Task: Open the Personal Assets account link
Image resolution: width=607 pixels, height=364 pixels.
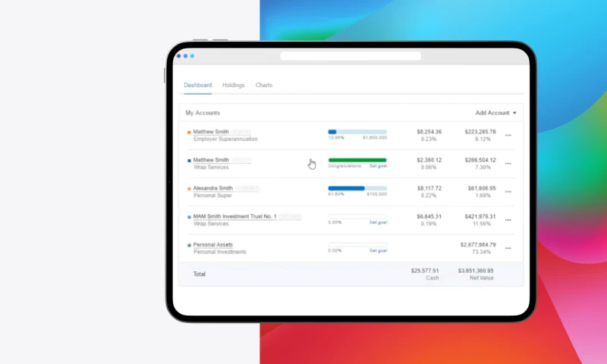Action: click(x=213, y=245)
